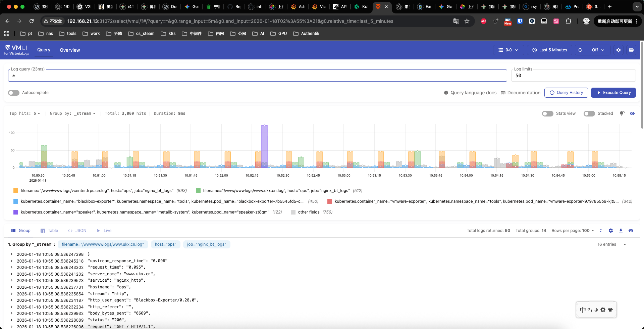Open the cardinality keyboard icon beside settings
The image size is (644, 329).
tap(631, 50)
